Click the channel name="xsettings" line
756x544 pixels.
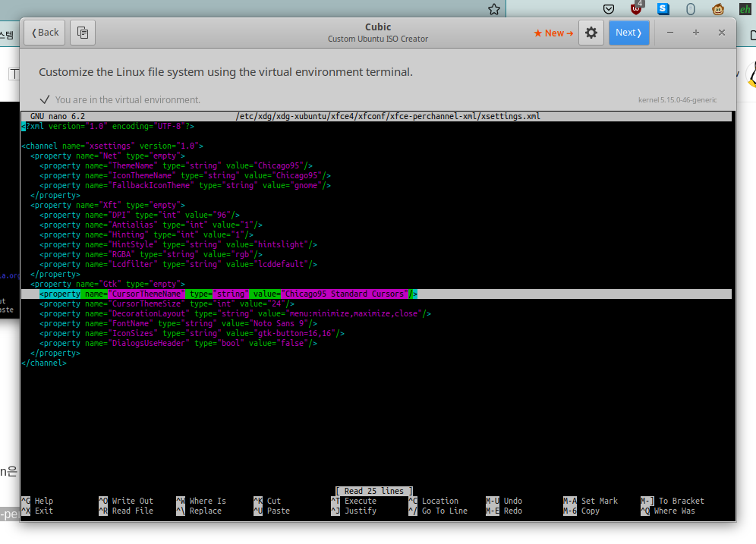[x=112, y=146]
